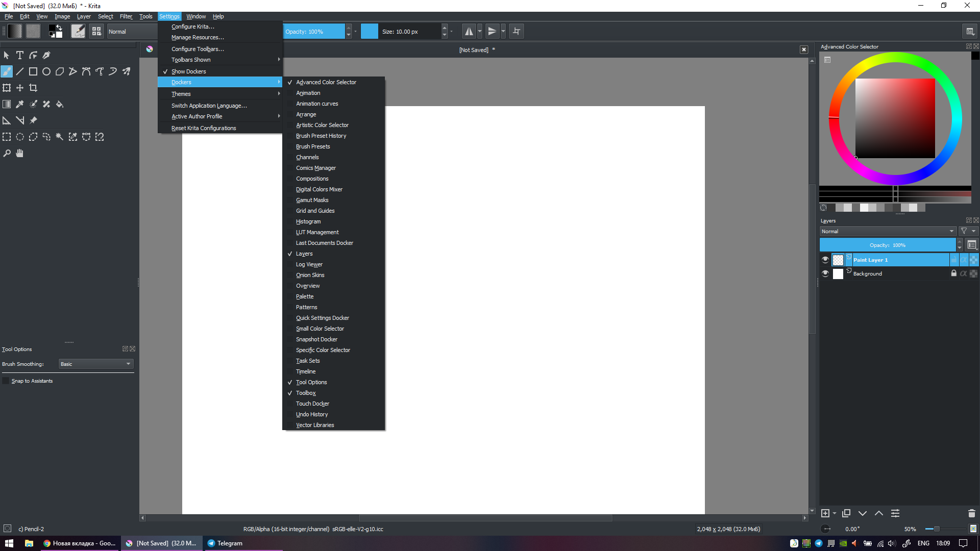Move layer up with arrow button

[879, 513]
